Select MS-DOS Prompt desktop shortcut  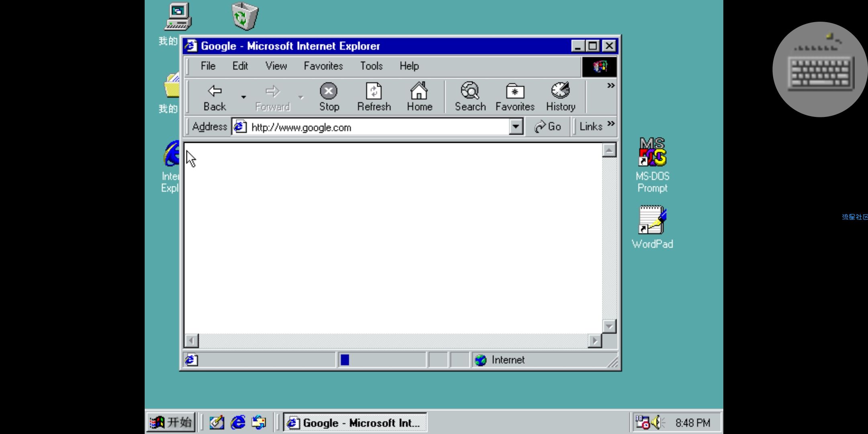[x=652, y=165]
